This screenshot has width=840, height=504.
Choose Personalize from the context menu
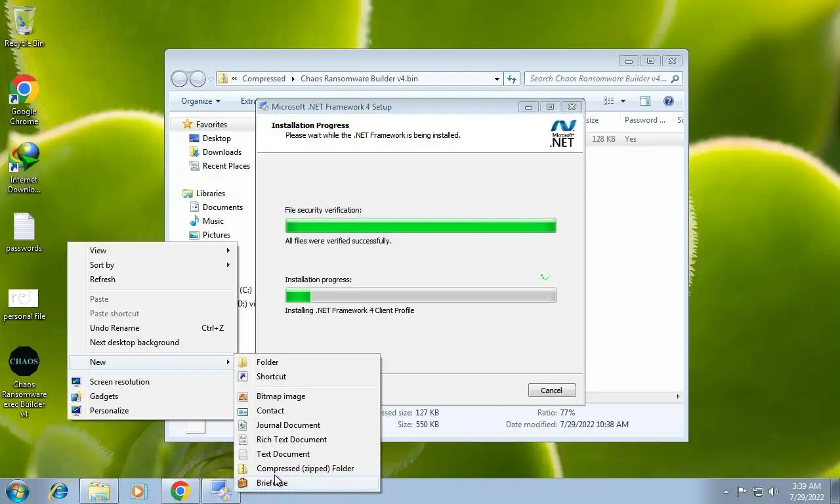pyautogui.click(x=152, y=411)
